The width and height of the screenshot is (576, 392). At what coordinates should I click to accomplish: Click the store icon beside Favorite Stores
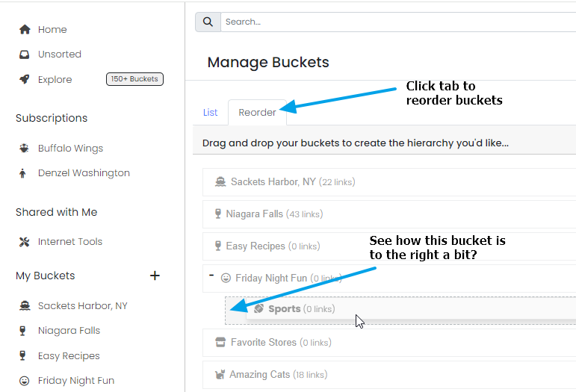pyautogui.click(x=220, y=342)
